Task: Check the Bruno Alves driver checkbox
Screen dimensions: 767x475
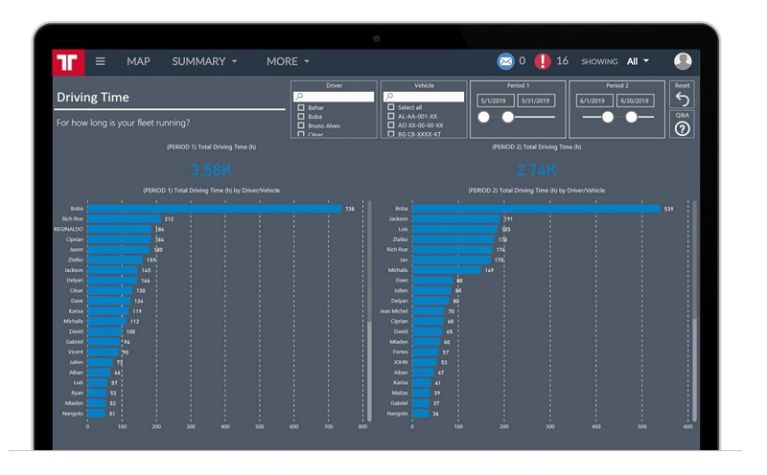Action: click(301, 126)
